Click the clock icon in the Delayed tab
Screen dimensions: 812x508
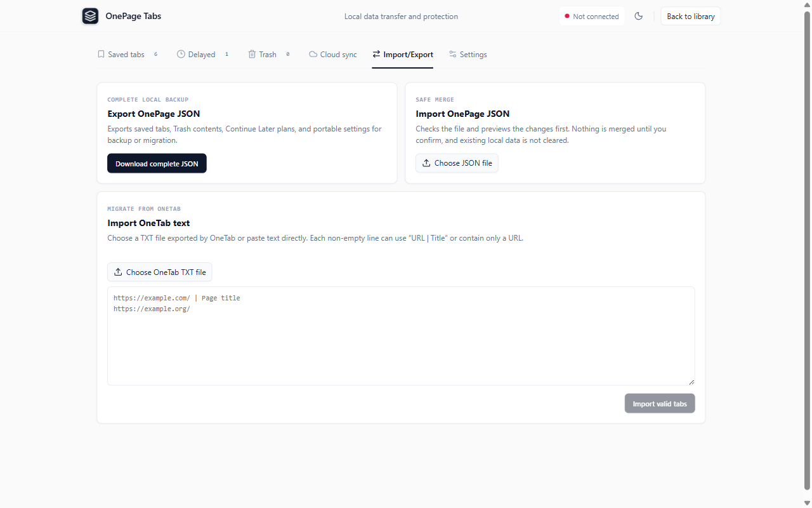[x=181, y=54]
